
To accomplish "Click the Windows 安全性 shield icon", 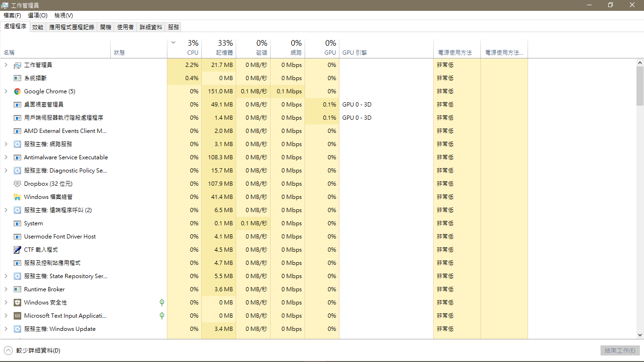I will point(17,303).
